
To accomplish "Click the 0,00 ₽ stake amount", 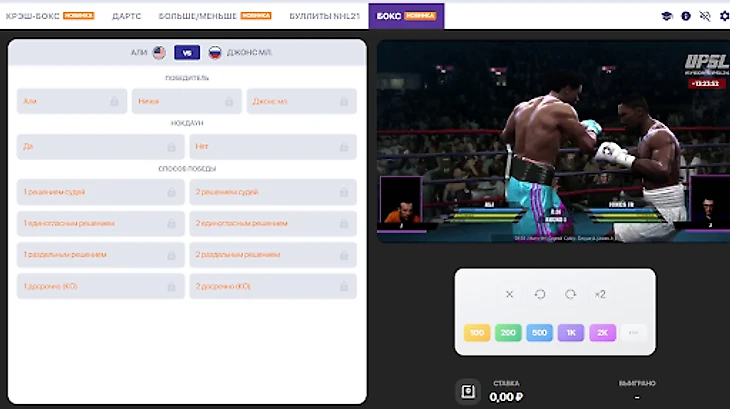I will 506,397.
